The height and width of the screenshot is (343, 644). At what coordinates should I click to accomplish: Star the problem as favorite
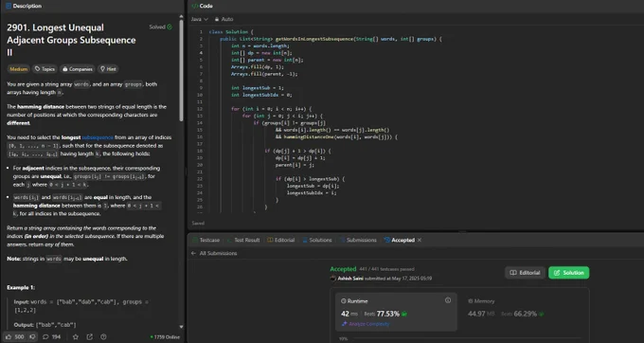[76, 336]
